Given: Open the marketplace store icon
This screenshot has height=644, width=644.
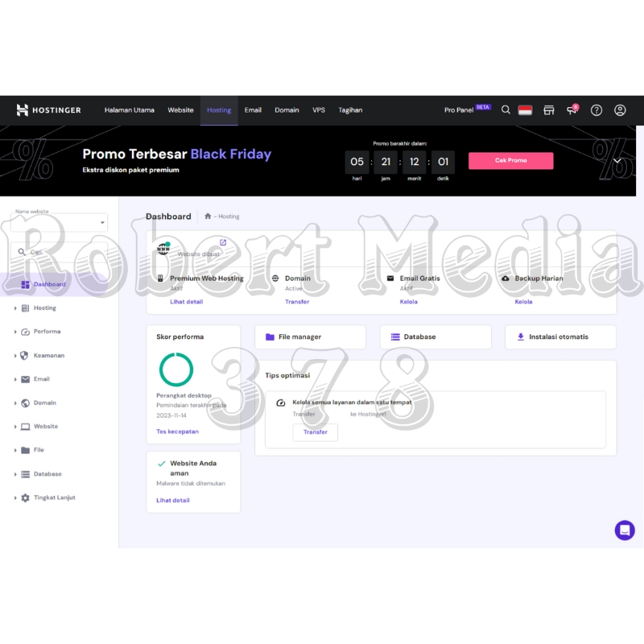Looking at the screenshot, I should pos(549,110).
